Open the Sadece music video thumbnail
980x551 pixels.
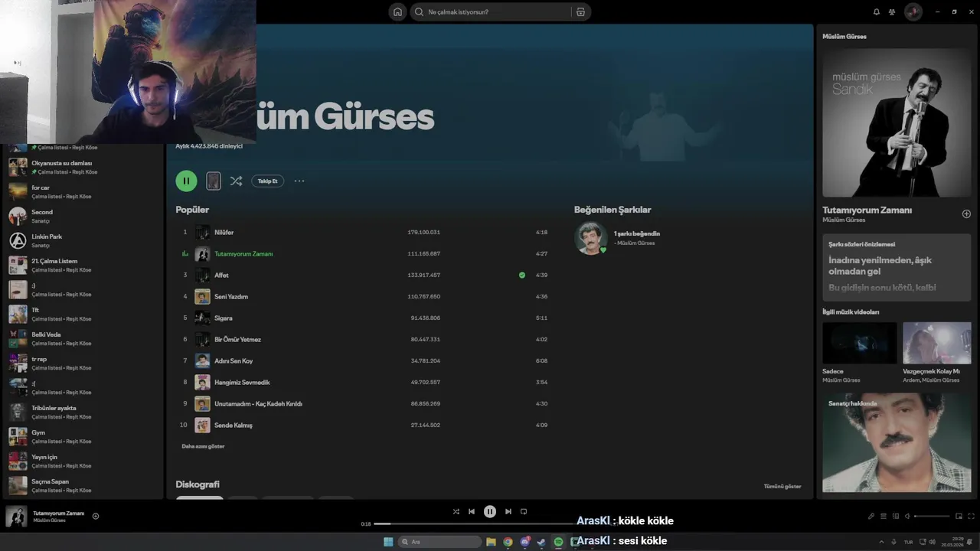pyautogui.click(x=859, y=343)
